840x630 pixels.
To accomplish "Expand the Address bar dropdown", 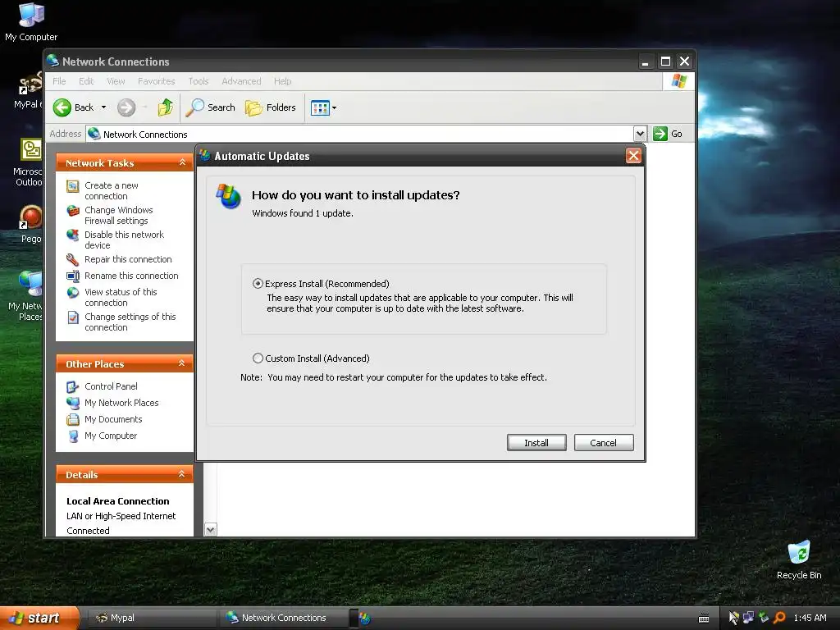I will [x=640, y=134].
